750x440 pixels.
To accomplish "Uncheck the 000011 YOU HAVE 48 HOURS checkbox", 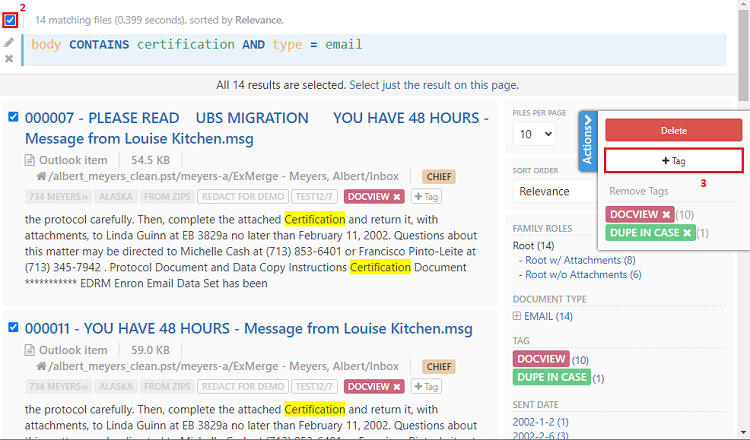I will [13, 327].
